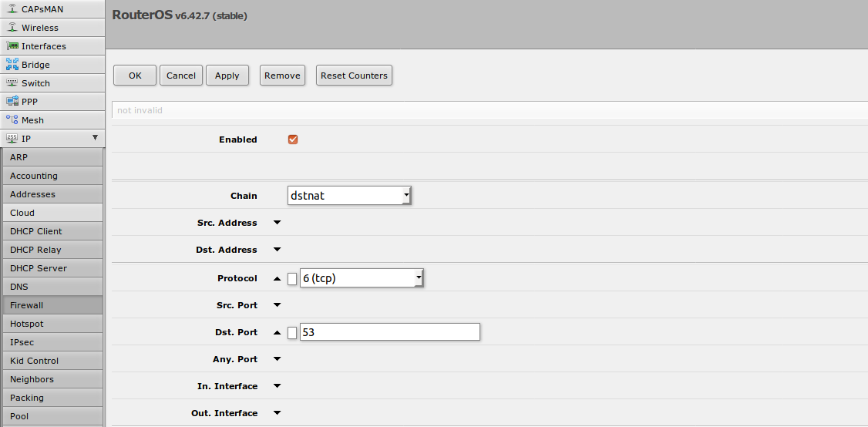The height and width of the screenshot is (427, 868).
Task: Open Accounting under IP
Action: pos(52,176)
